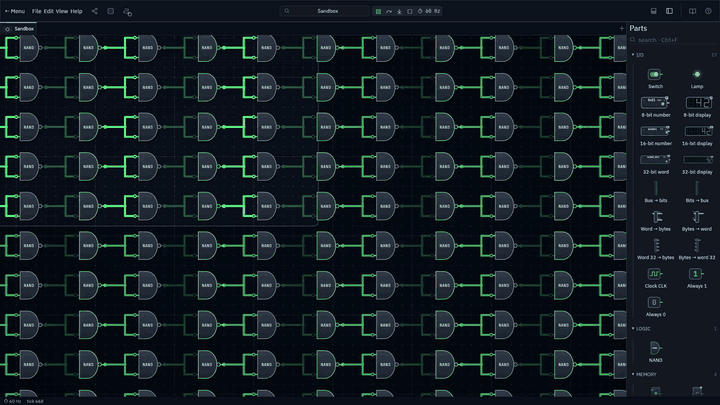Select the Always 0 part
720x405 pixels.
pyautogui.click(x=655, y=307)
